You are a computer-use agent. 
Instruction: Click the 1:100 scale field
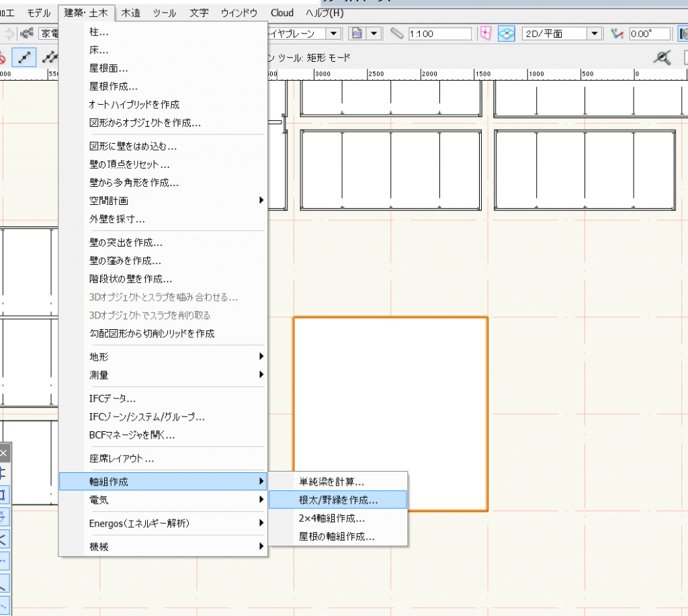(439, 34)
